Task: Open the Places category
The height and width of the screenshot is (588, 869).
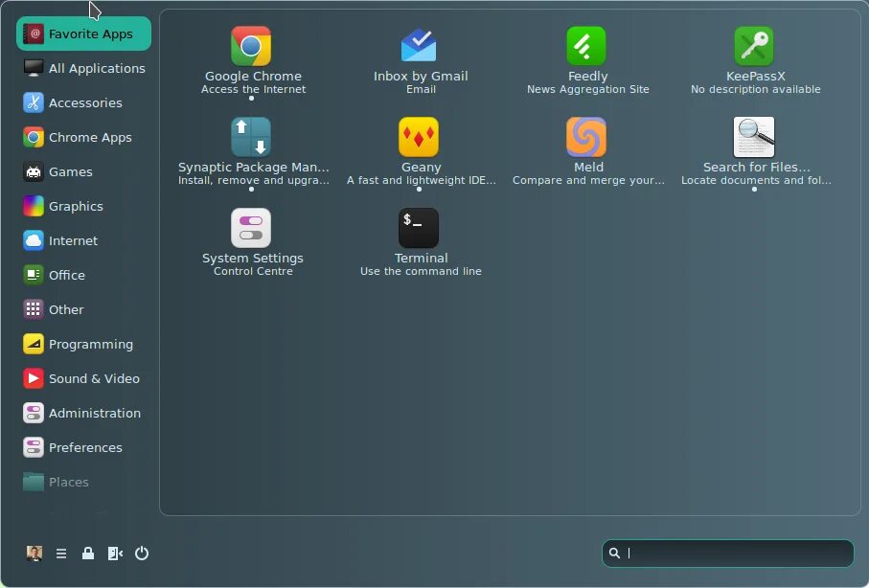Action: (83, 482)
